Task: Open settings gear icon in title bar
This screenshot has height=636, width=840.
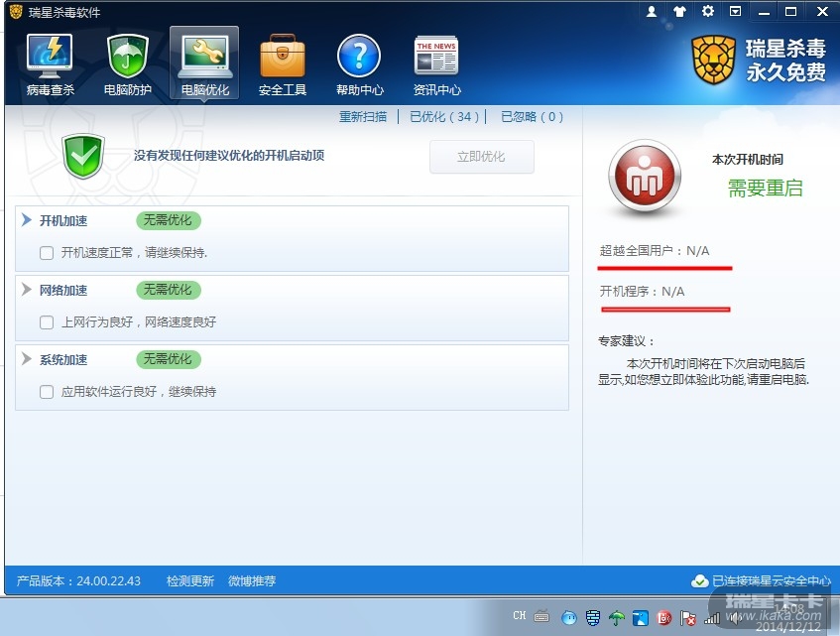Action: pyautogui.click(x=708, y=11)
